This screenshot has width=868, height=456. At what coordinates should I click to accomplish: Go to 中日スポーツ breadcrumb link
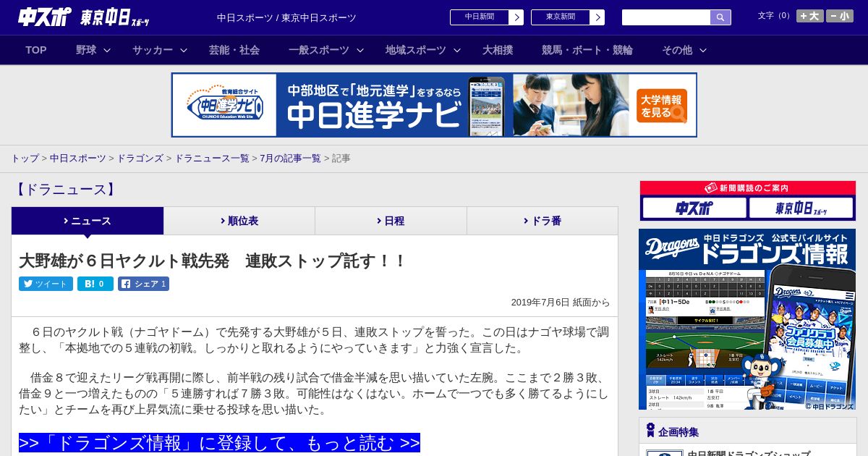tap(78, 158)
